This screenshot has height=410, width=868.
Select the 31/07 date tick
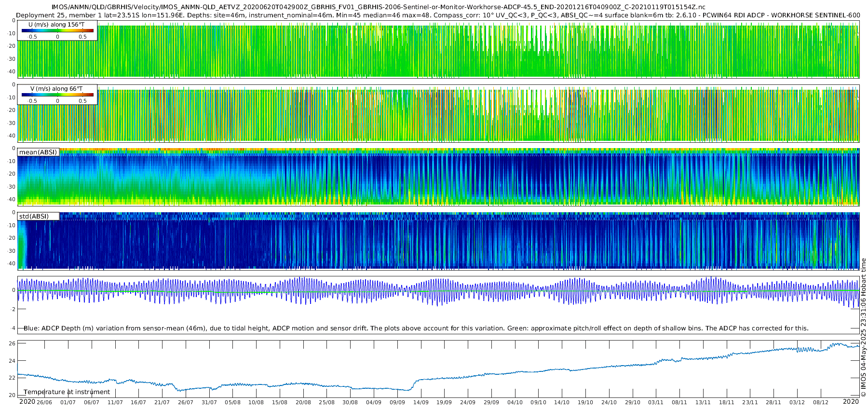click(209, 402)
